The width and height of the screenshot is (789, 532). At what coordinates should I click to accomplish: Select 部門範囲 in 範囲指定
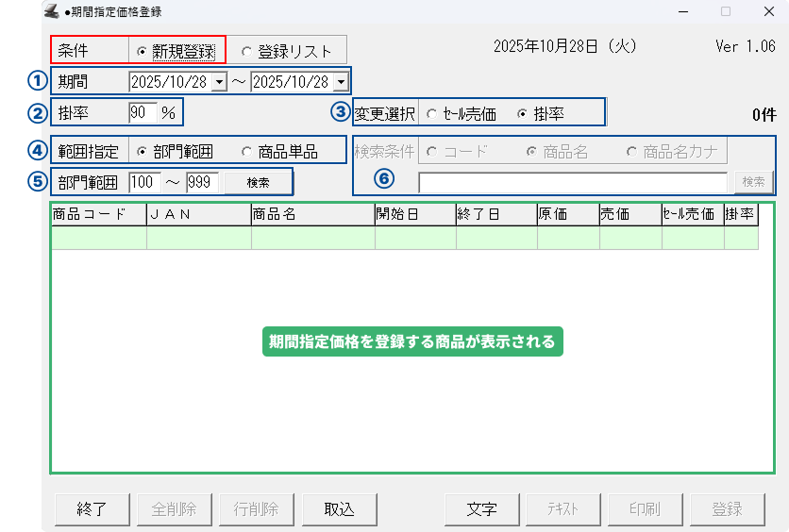coord(143,152)
